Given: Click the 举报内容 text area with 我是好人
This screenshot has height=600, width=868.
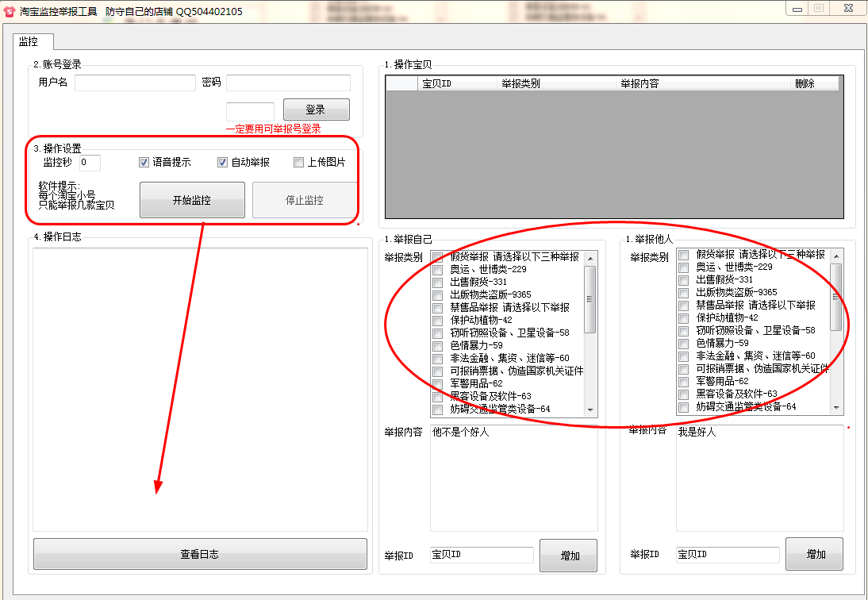Looking at the screenshot, I should click(760, 479).
